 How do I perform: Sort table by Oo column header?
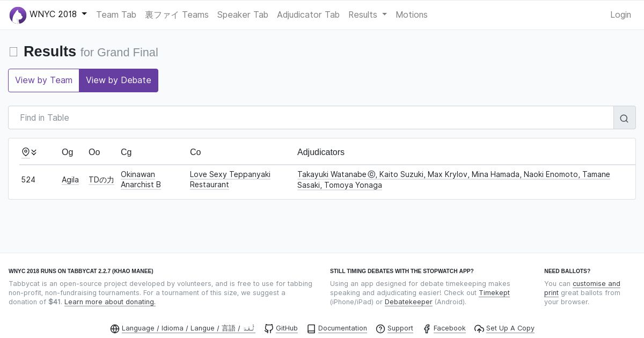pyautogui.click(x=94, y=152)
